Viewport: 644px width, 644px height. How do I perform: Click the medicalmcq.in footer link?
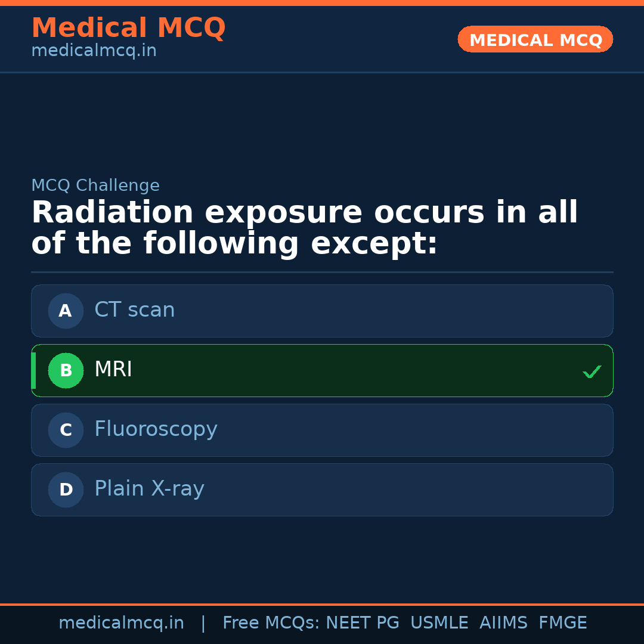point(122,623)
